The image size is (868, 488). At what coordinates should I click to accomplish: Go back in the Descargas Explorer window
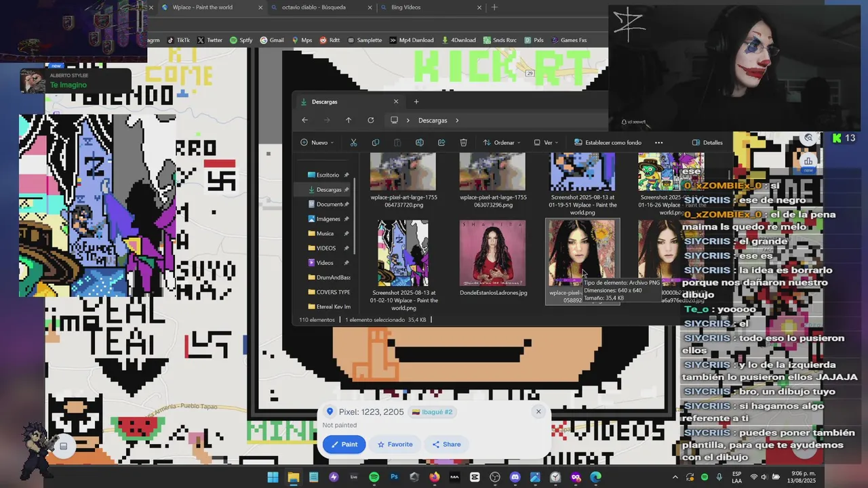coord(304,120)
